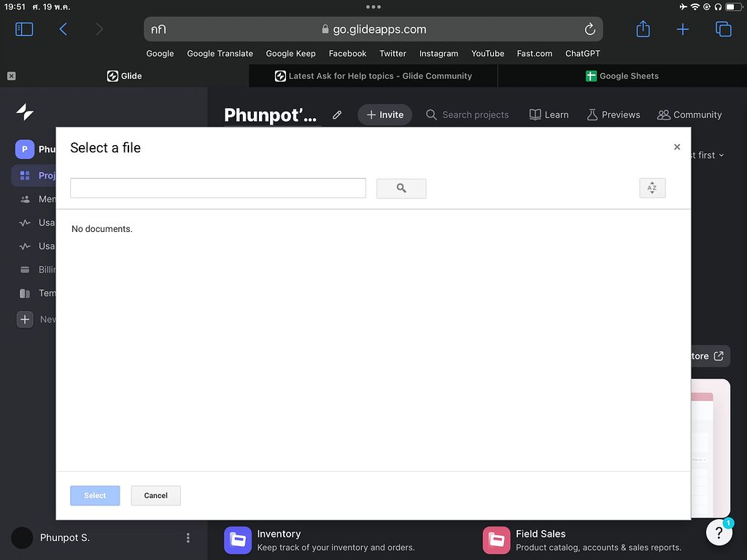The width and height of the screenshot is (747, 560).
Task: Select Templates in the sidebar
Action: click(x=24, y=292)
